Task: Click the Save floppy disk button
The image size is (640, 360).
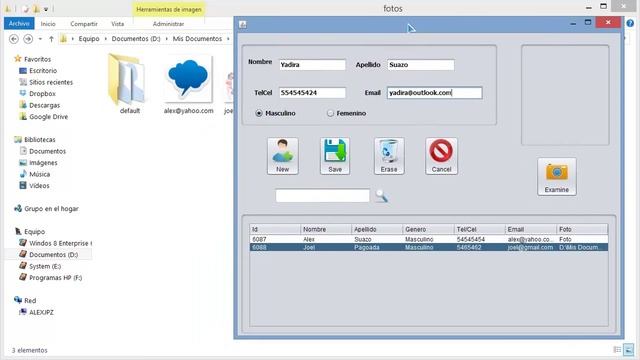Action: click(x=335, y=156)
